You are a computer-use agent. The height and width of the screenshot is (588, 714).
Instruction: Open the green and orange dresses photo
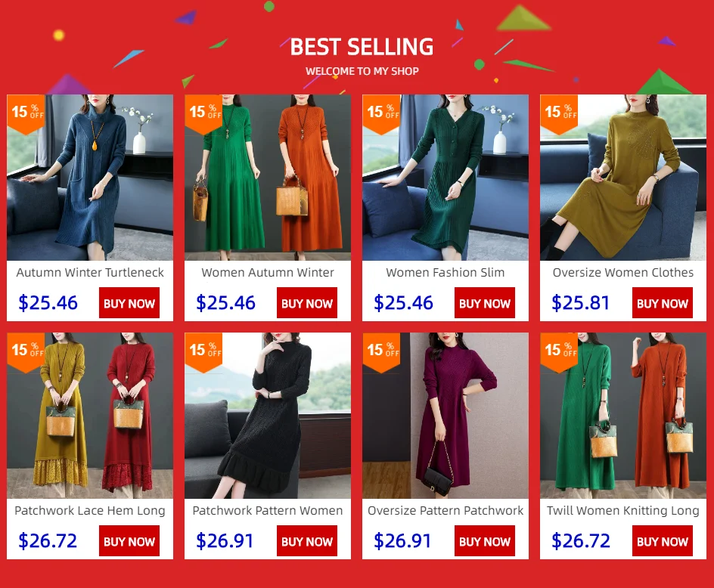click(x=268, y=178)
